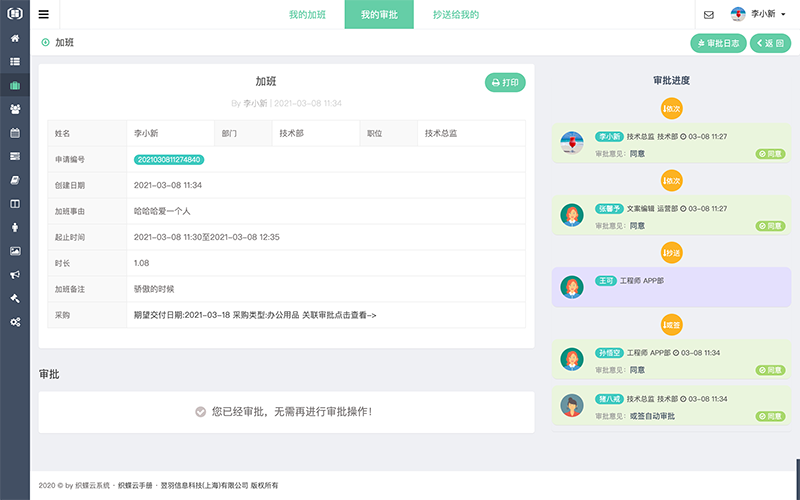Click the 翌羽信息科技(上海)有限公司 footer link
Screen dimensions: 800x500
205,485
